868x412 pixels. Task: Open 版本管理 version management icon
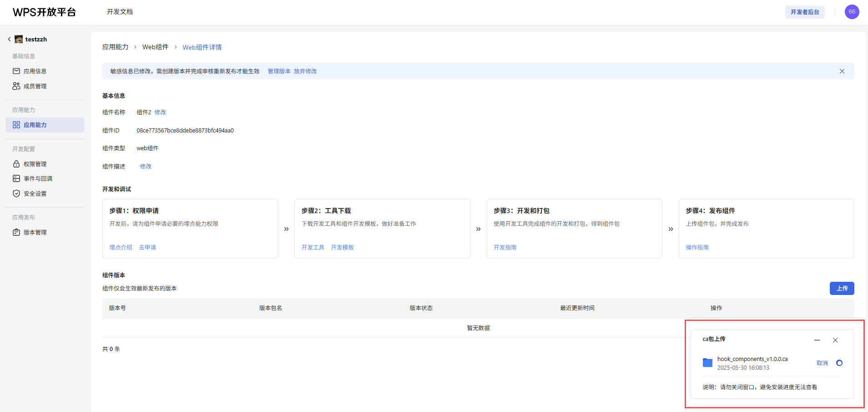(16, 232)
